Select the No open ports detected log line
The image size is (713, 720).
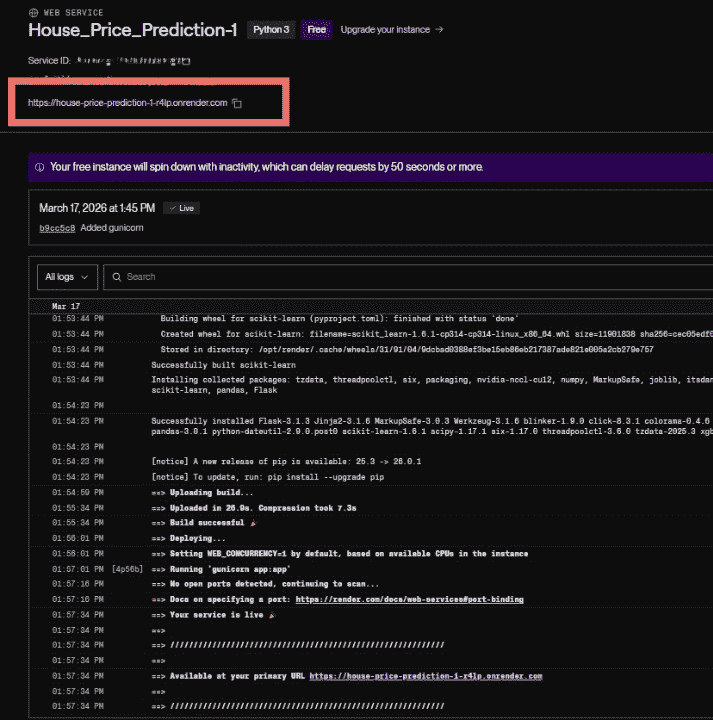[x=265, y=584]
